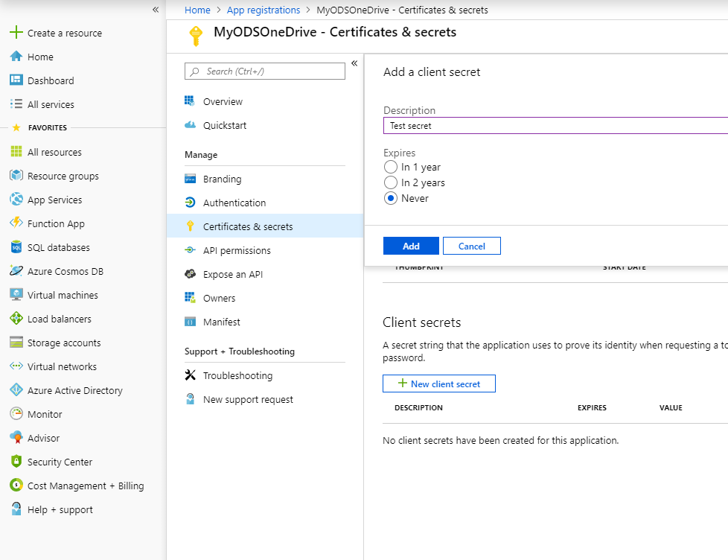This screenshot has width=728, height=560.
Task: Click the Azure Active Directory icon
Action: coord(16,390)
